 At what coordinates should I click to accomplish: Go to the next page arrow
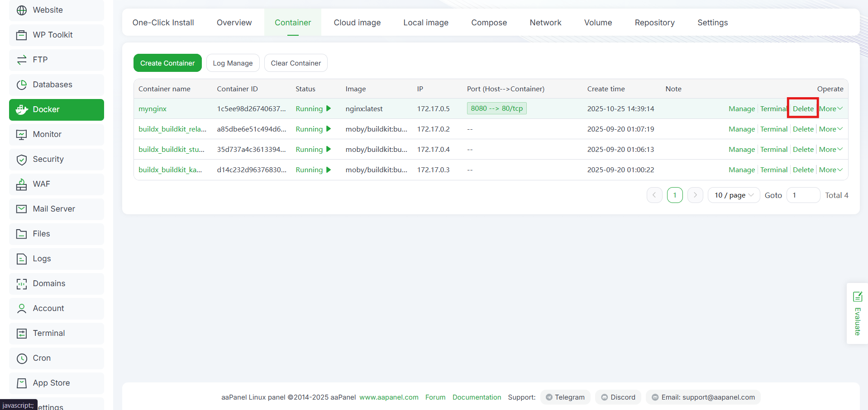click(x=695, y=195)
